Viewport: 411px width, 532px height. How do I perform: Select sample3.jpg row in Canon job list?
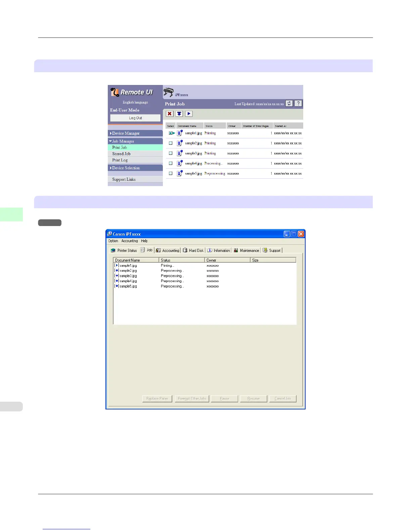pos(205,276)
